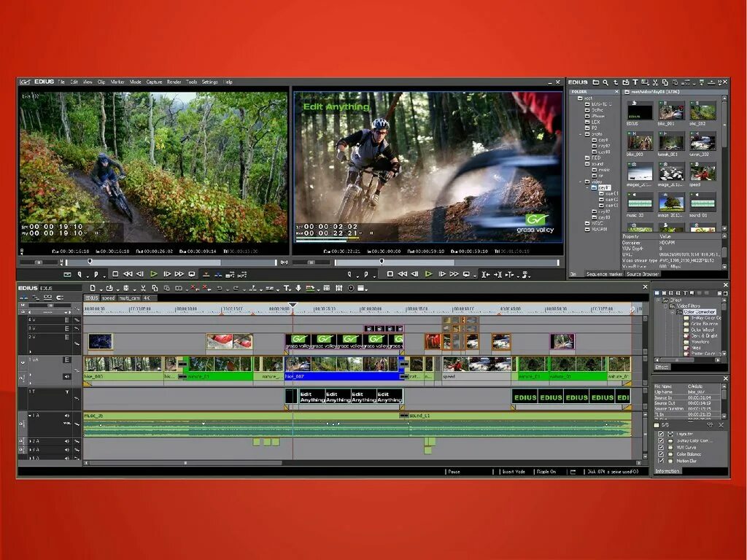Click the Copy icon in timeline toolbar
Screen dimensions: 747x560
tap(155, 288)
